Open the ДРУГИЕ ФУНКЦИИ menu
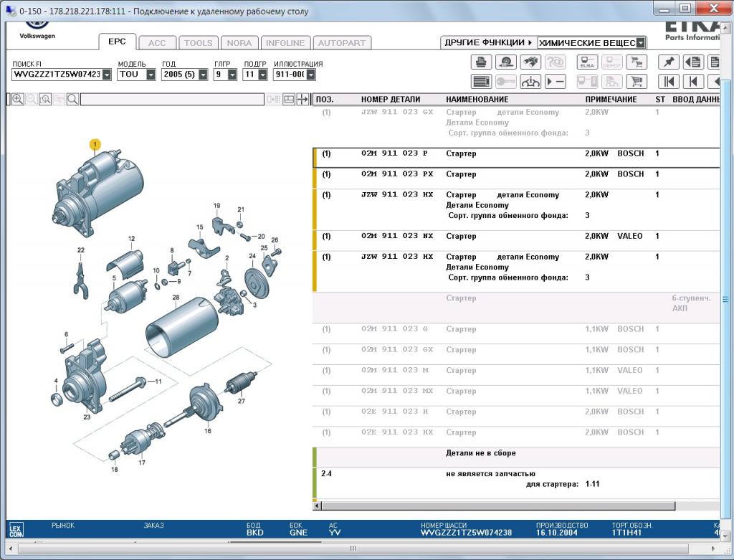The width and height of the screenshot is (734, 560). pos(488,42)
